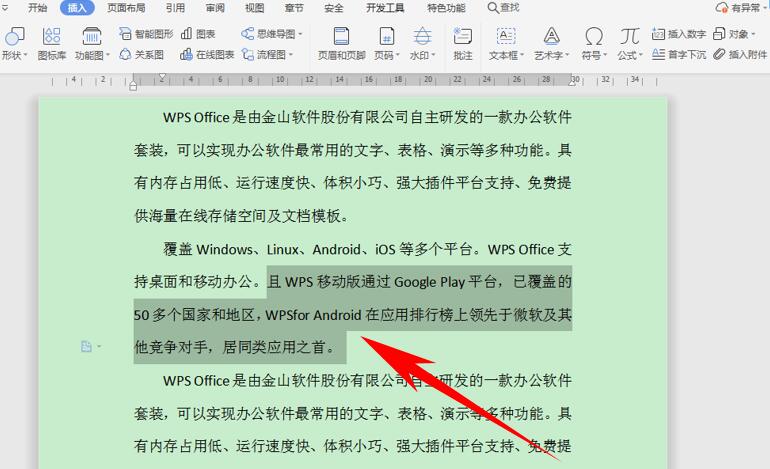
Task: Switch to the 视图 tab
Action: 254,8
